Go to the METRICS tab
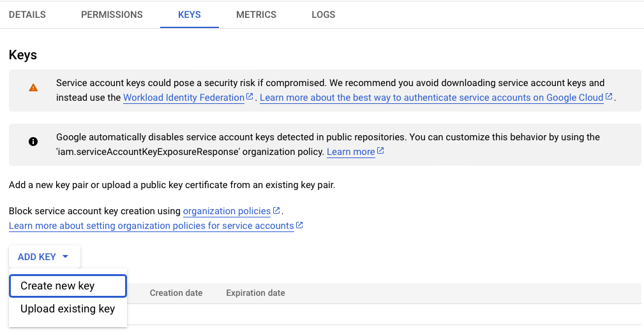This screenshot has height=336, width=644. point(257,15)
